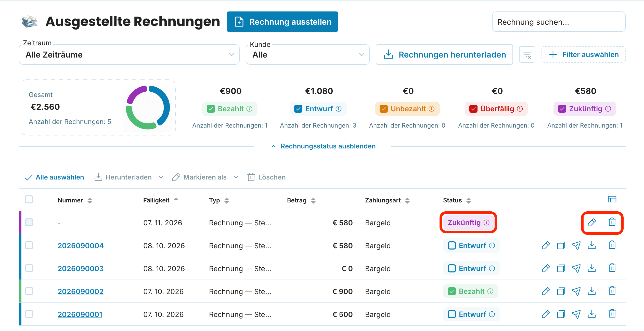
Task: Click Filter auswählen button
Action: pos(583,55)
